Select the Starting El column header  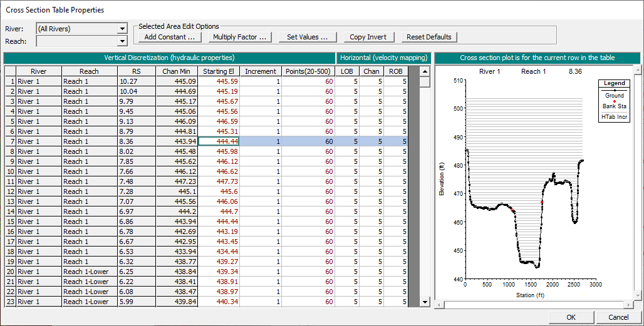click(x=219, y=71)
